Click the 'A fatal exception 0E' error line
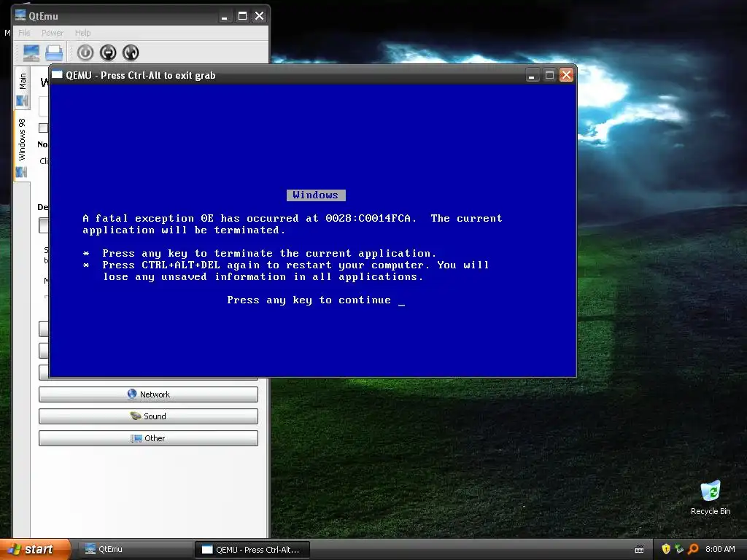747x560 pixels. click(292, 219)
